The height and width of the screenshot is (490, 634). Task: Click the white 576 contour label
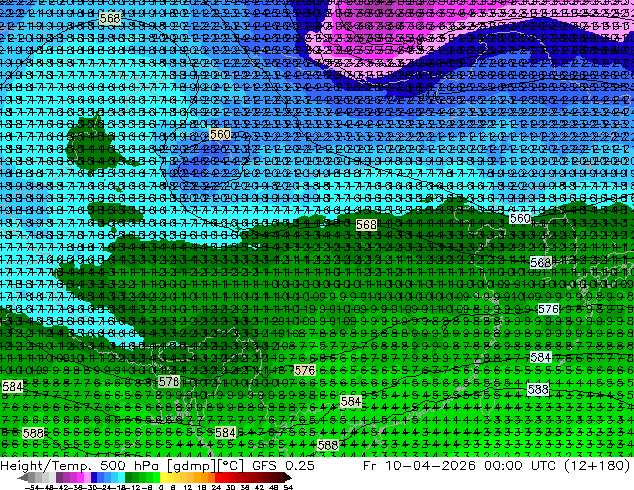(x=549, y=309)
